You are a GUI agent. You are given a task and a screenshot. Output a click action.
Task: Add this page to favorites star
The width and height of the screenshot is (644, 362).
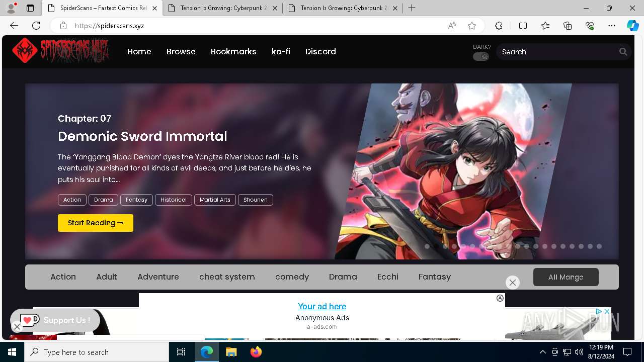coord(472,26)
